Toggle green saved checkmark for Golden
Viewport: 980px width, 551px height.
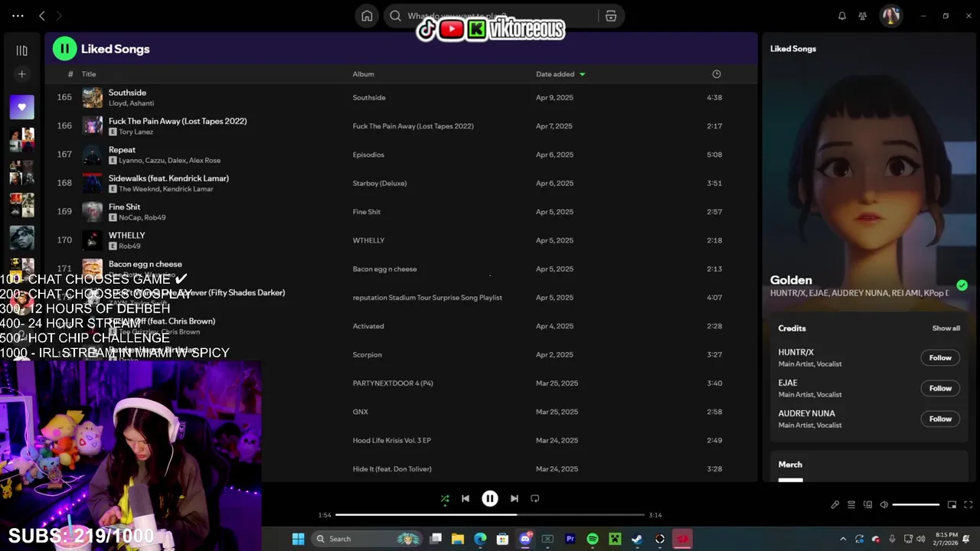pos(962,285)
